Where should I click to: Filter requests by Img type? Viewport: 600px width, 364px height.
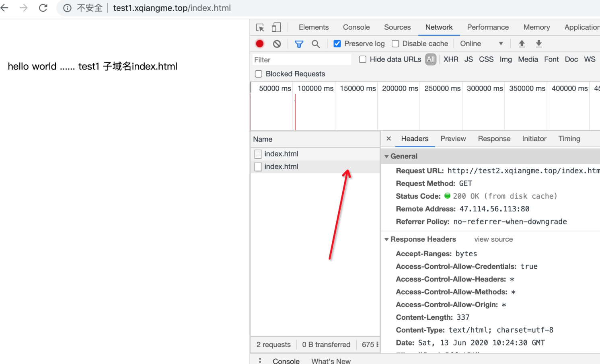coord(505,60)
